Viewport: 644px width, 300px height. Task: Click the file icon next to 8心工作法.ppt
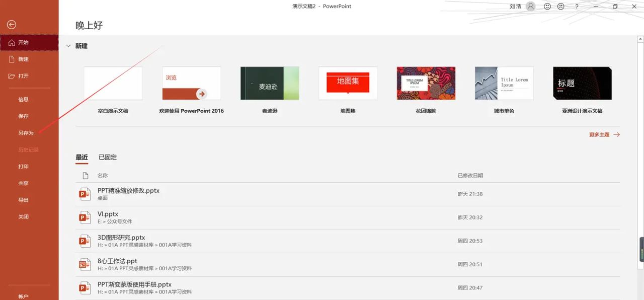[x=85, y=264]
